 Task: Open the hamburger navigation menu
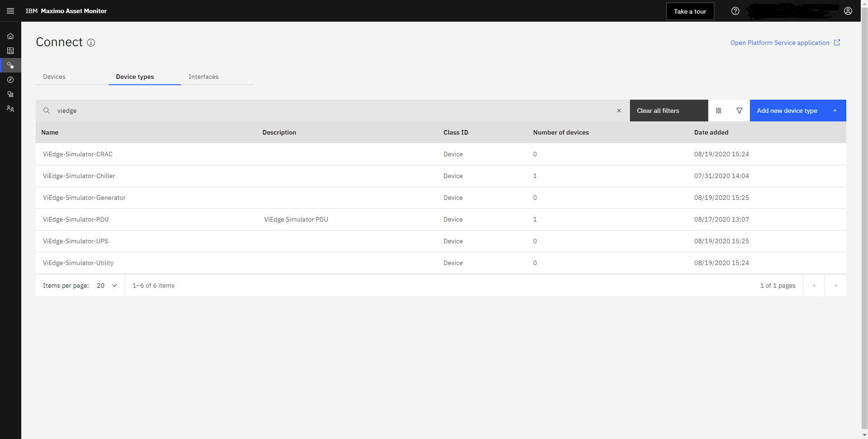tap(10, 11)
